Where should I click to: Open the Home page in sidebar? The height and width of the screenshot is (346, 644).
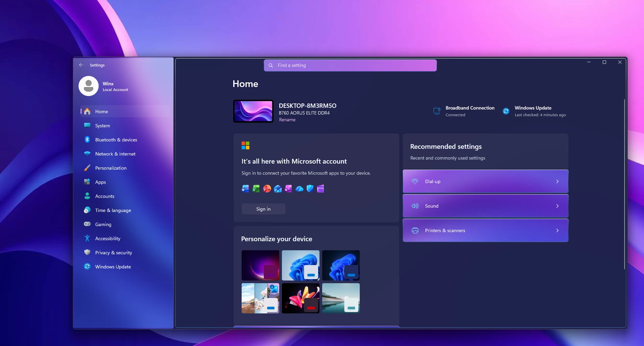(125, 111)
